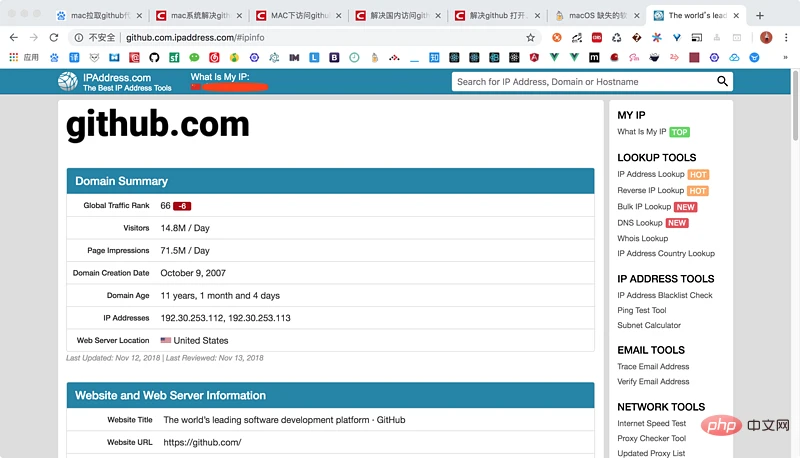Close the 'The world's lead' tab
This screenshot has width=800, height=458.
(x=736, y=16)
